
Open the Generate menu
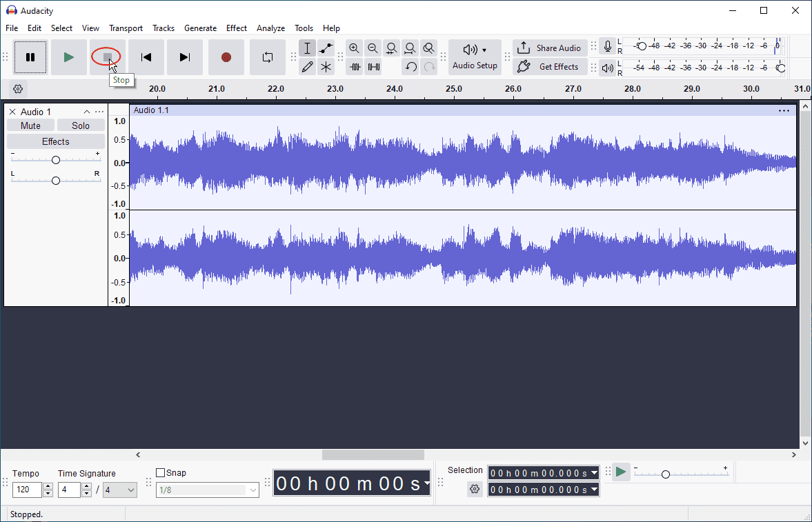[201, 28]
